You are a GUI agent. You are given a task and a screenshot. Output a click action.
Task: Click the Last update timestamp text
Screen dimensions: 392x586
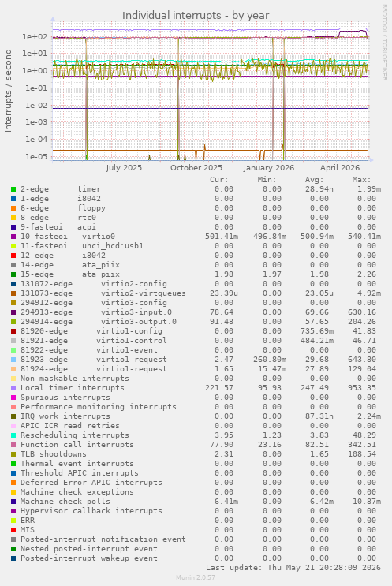pos(293,568)
